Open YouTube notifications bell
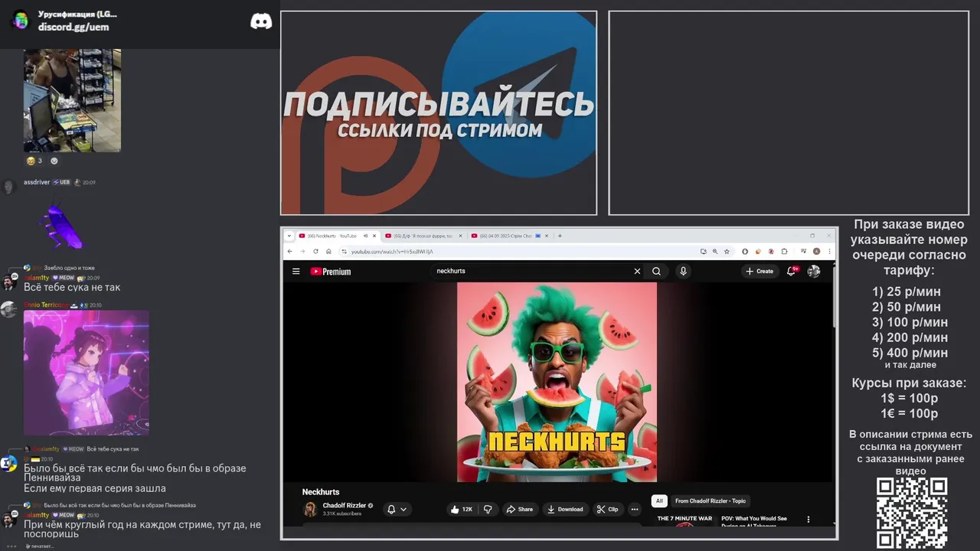 [x=792, y=271]
